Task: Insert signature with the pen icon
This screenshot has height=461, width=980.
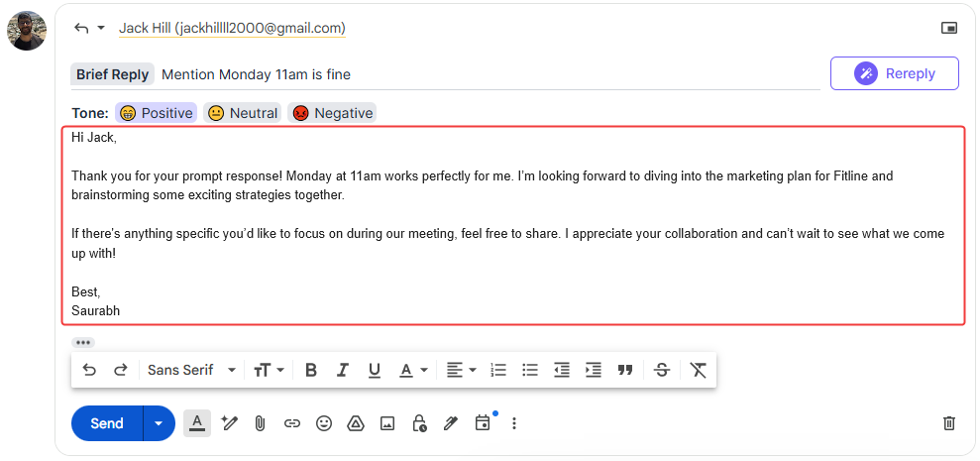Action: pos(451,423)
